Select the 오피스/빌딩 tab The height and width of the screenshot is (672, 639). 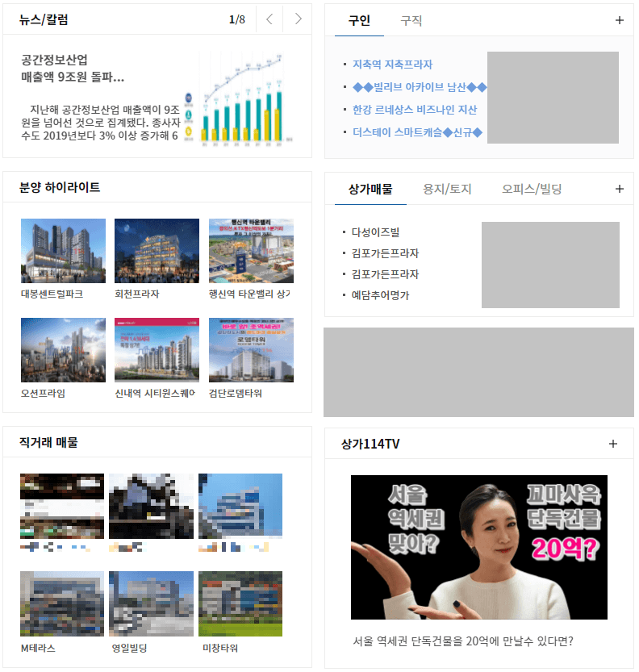pos(532,189)
